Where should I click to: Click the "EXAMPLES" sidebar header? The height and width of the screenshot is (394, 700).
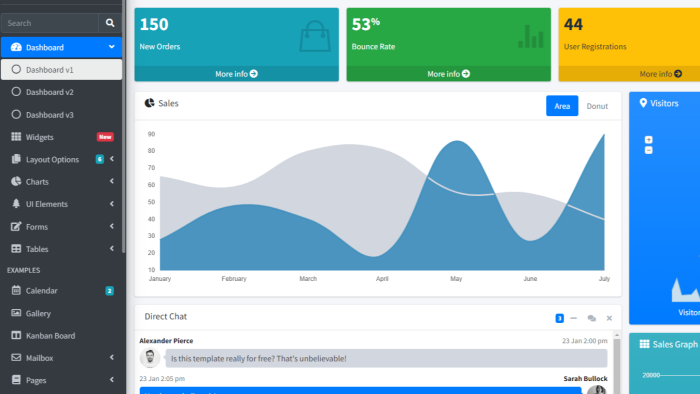pos(23,270)
